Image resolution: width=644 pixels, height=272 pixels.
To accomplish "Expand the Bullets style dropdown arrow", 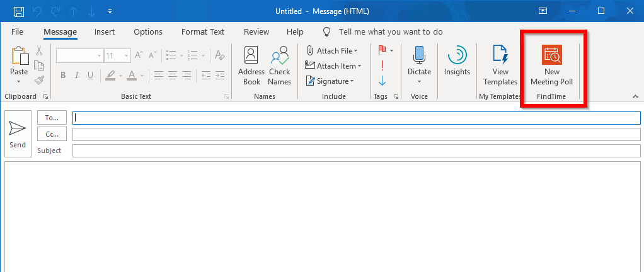I will pyautogui.click(x=181, y=55).
